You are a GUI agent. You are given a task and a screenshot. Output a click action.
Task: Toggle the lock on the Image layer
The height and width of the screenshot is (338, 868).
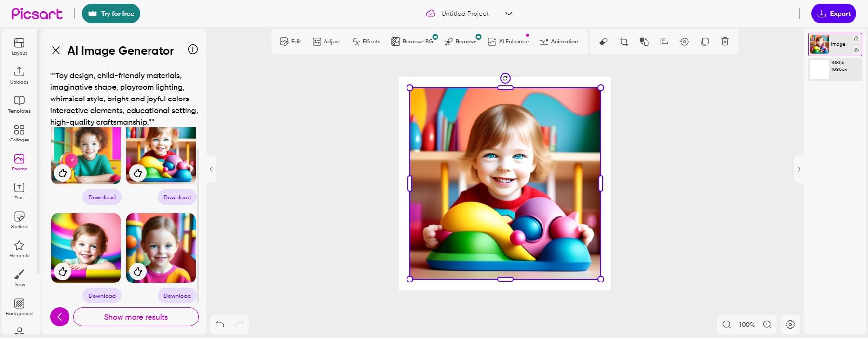pos(856,39)
